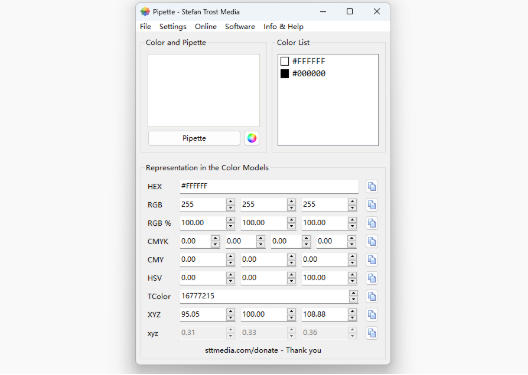Focus the TColor value field
The height and width of the screenshot is (375, 528).
click(x=264, y=296)
